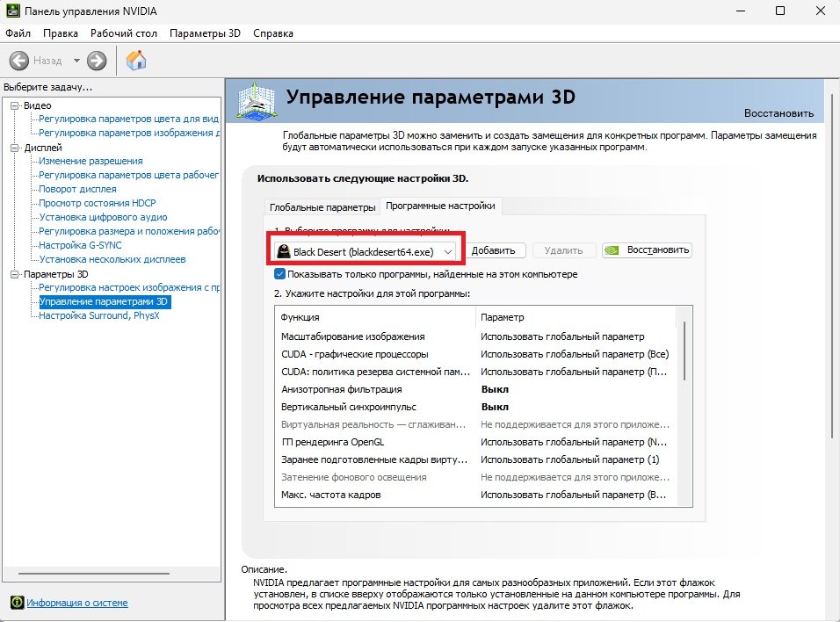Click the NVIDIA logo on Восстановить button
Screen dimensions: 840x622
613,250
